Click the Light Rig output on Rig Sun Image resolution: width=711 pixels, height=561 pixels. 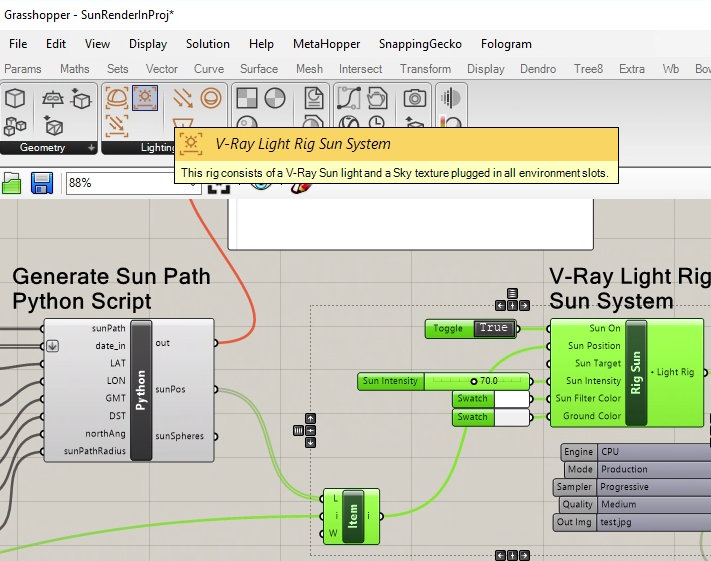(x=705, y=372)
